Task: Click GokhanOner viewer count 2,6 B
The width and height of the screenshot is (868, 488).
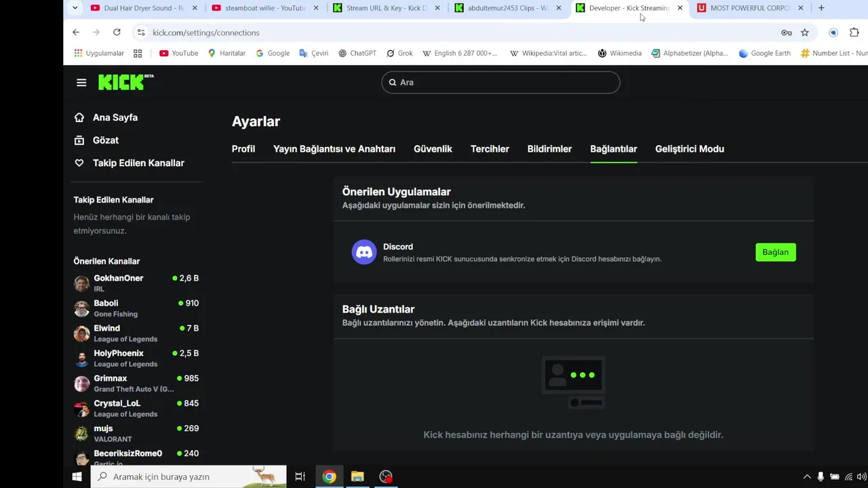Action: click(186, 278)
